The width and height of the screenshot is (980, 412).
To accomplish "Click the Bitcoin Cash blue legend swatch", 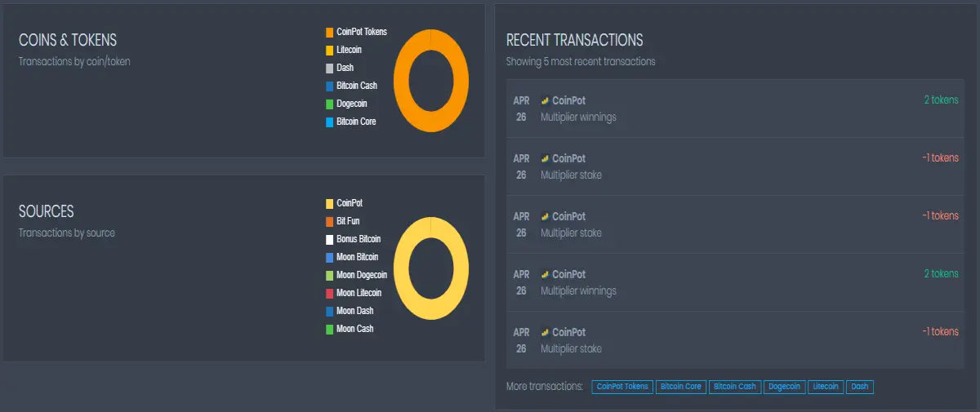I will coord(329,86).
